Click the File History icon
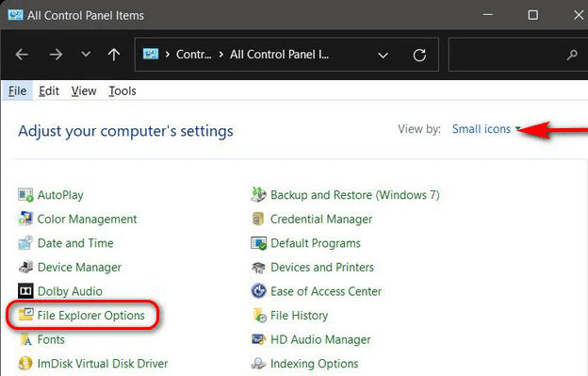Viewport: 588px width, 376px height. point(259,316)
